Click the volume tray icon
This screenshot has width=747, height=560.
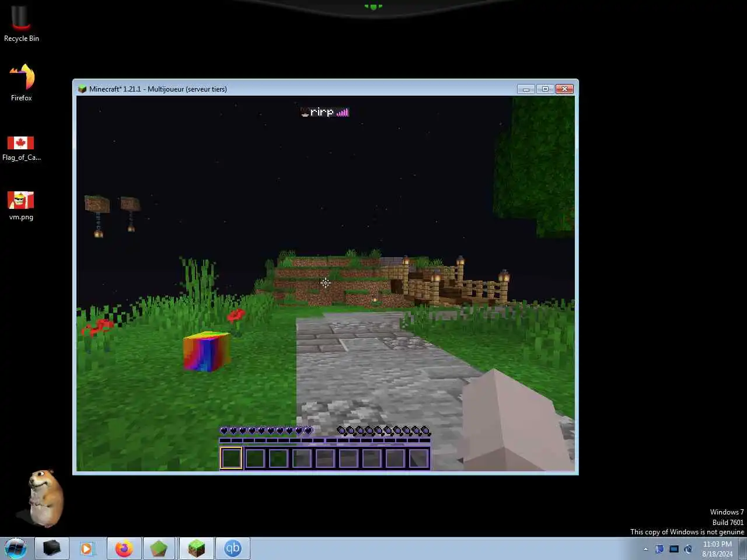688,549
